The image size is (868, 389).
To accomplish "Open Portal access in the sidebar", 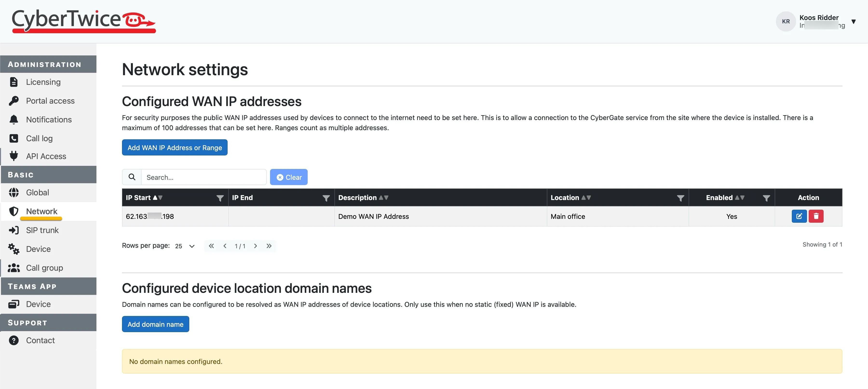I will pos(50,101).
